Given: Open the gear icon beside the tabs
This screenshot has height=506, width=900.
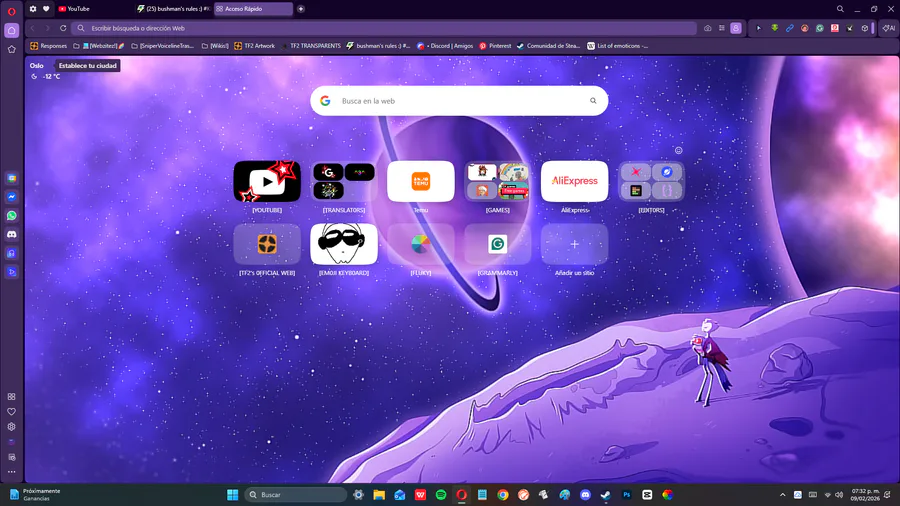Looking at the screenshot, I should (x=33, y=9).
